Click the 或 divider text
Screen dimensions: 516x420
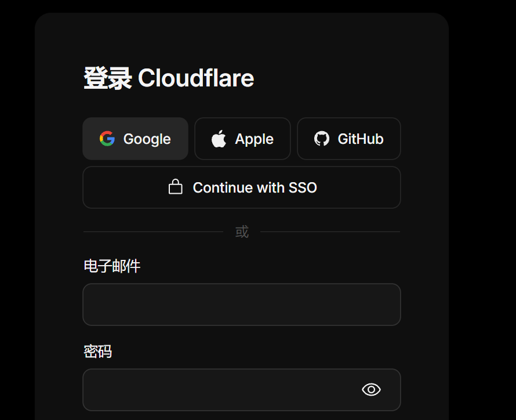click(x=242, y=231)
